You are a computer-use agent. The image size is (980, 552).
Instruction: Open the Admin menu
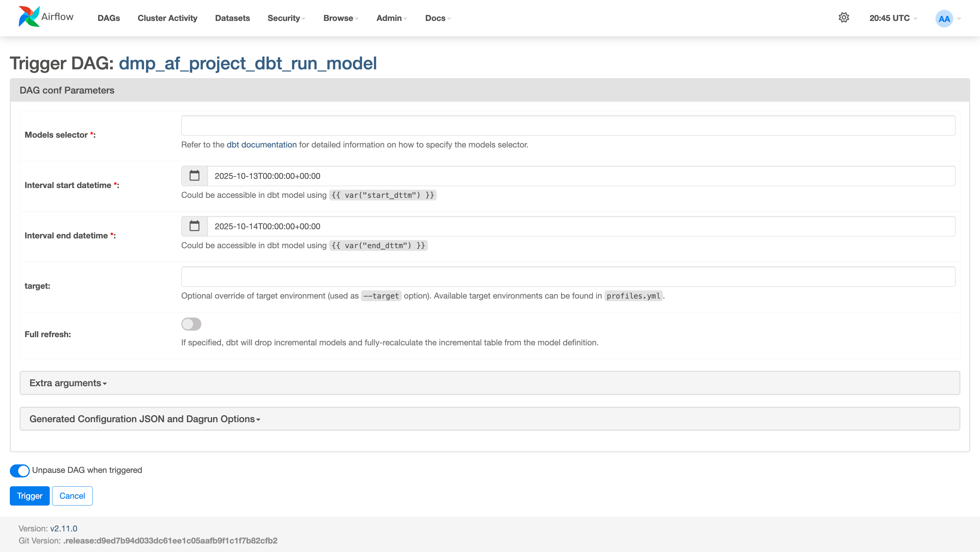tap(391, 18)
